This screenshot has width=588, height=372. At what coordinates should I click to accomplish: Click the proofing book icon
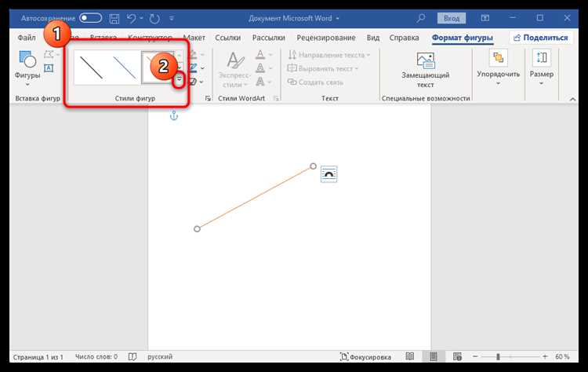click(x=132, y=356)
